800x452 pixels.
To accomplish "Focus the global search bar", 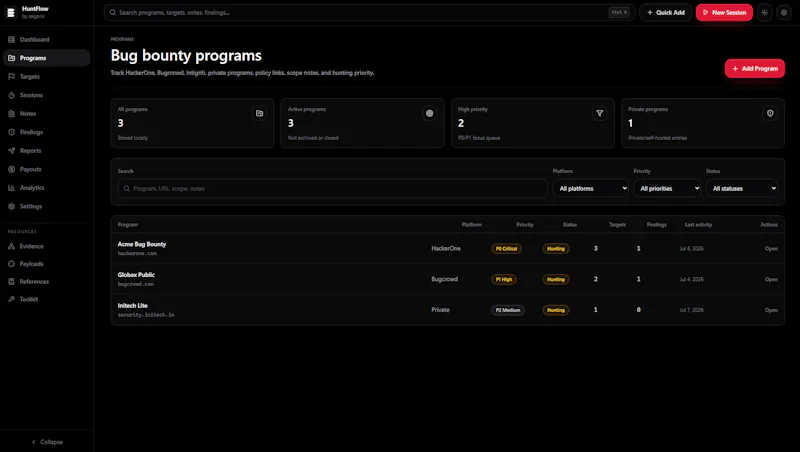I will pyautogui.click(x=369, y=12).
